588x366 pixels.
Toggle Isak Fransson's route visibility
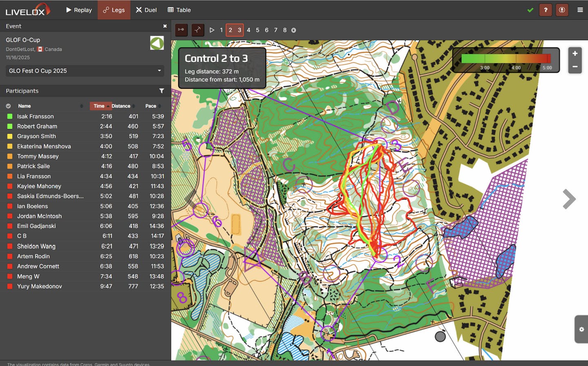9,116
